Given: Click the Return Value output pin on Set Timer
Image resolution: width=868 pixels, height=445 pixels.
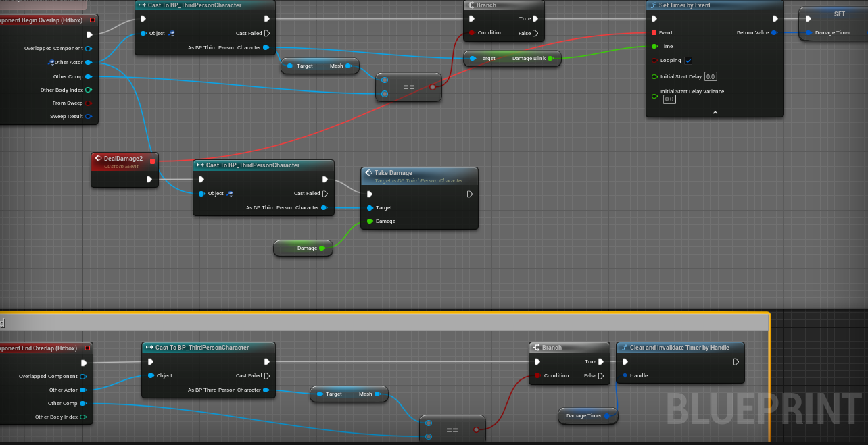Looking at the screenshot, I should 775,32.
